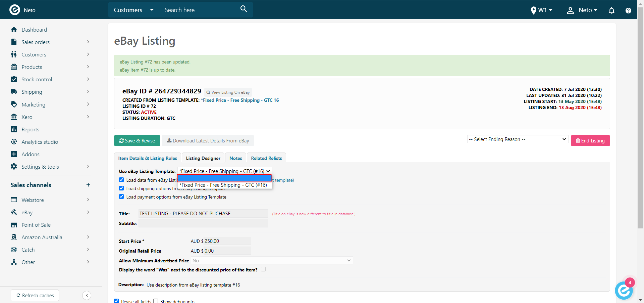The image size is (644, 303).
Task: Enable the Display 'Was' word checkbox
Action: click(263, 269)
